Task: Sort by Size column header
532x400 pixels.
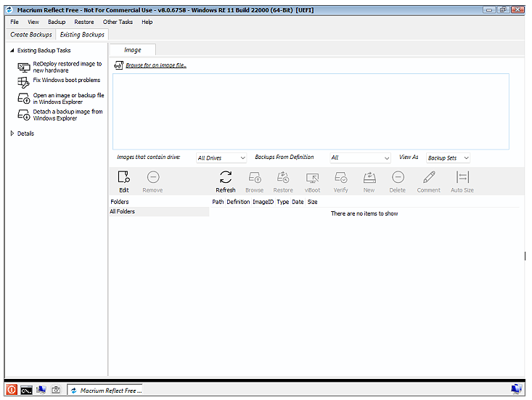Action: [312, 202]
